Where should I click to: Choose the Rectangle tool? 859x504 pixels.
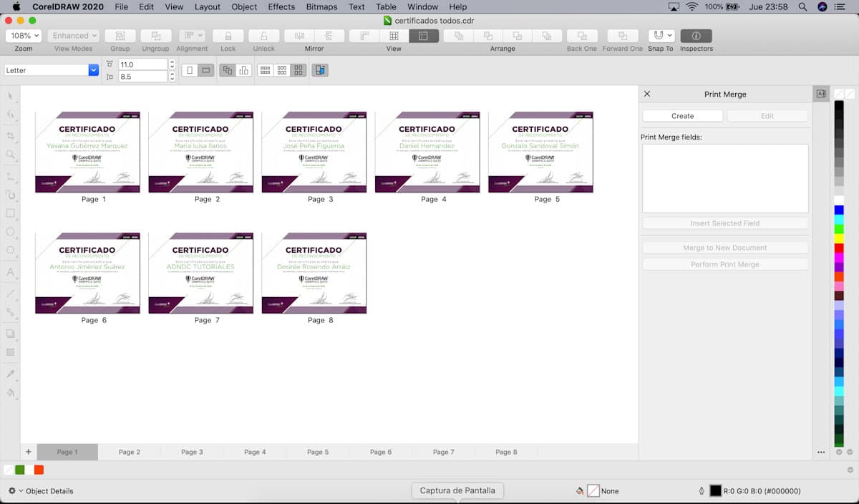11,213
